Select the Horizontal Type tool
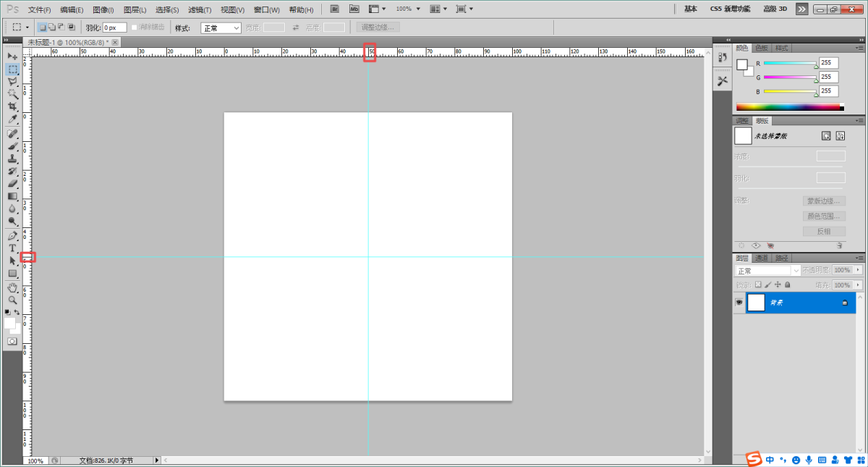The image size is (868, 467). [12, 248]
